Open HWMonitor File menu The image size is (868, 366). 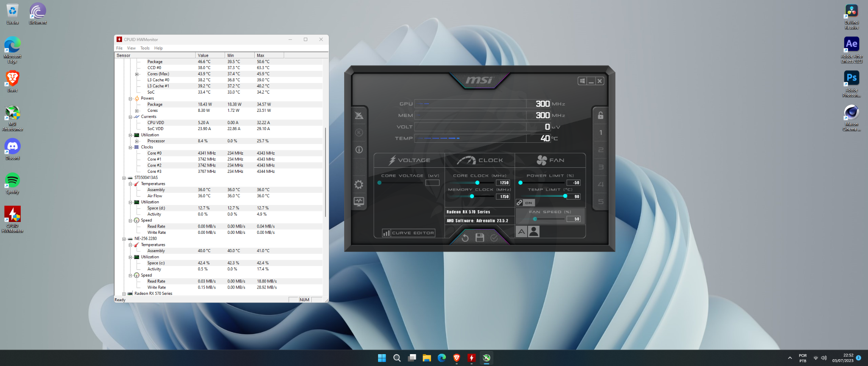tap(120, 48)
